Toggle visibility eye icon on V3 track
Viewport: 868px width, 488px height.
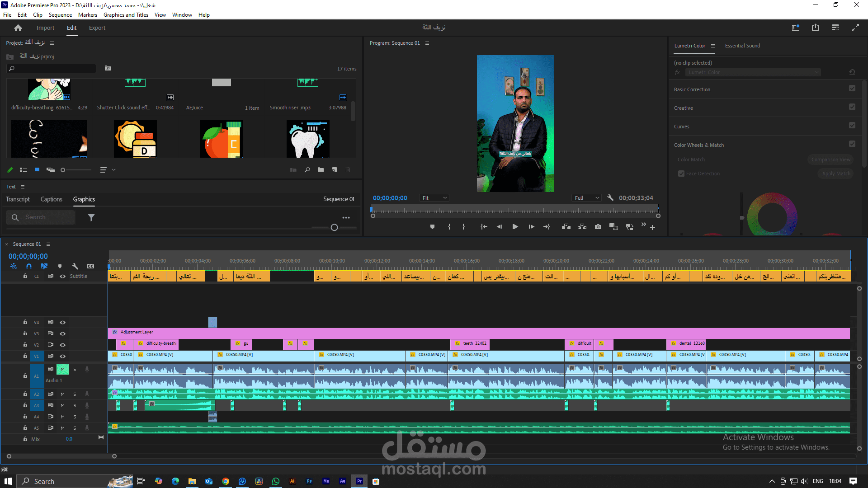(62, 333)
